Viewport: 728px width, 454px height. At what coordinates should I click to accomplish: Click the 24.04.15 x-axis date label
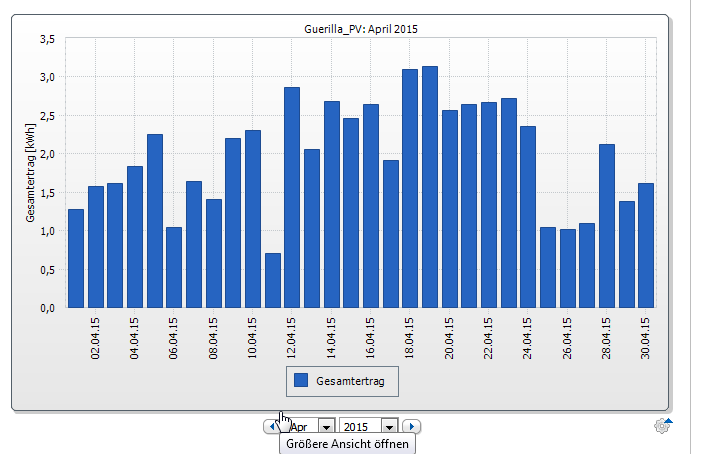[528, 338]
